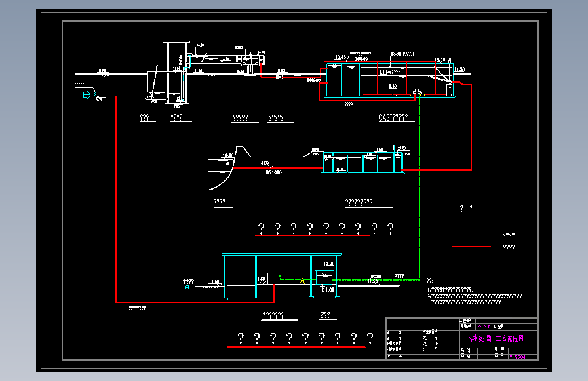Select the underlined "CAST?????" tank label
Viewport: 588px width, 381px height.
click(393, 117)
